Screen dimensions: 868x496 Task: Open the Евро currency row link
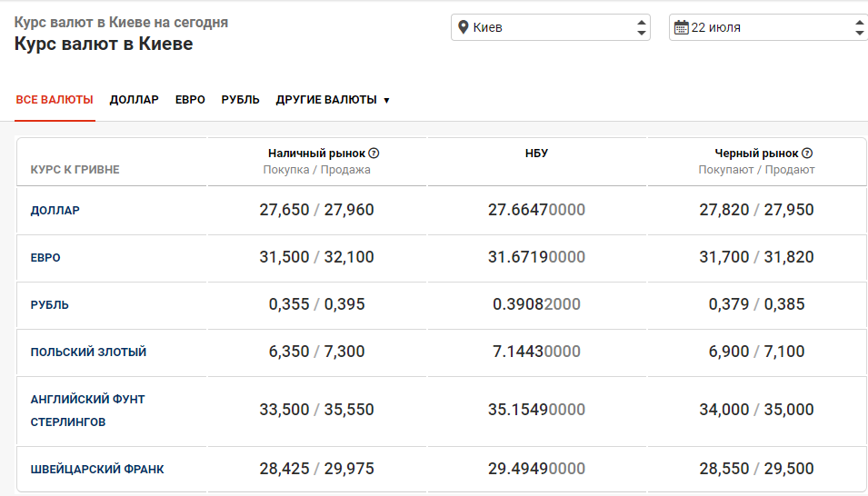pos(45,258)
